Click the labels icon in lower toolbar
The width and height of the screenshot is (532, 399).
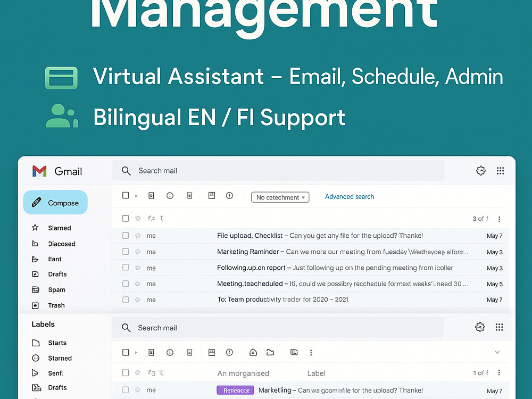click(294, 352)
